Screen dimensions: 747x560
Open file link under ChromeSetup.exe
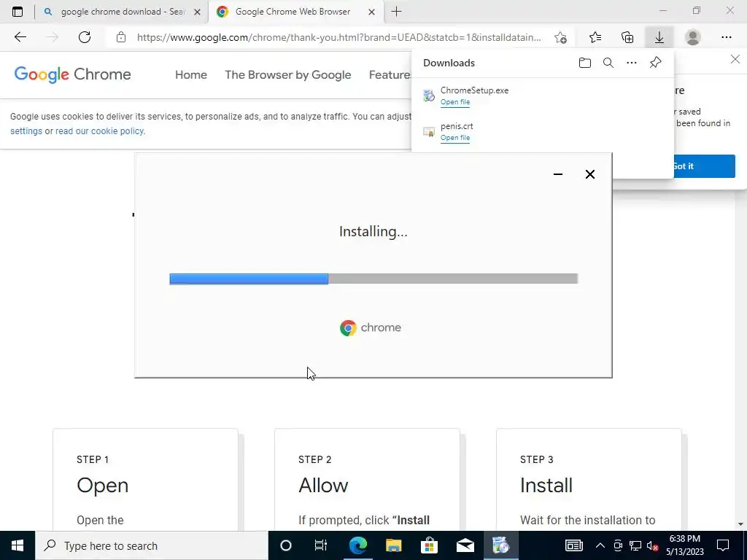455,102
